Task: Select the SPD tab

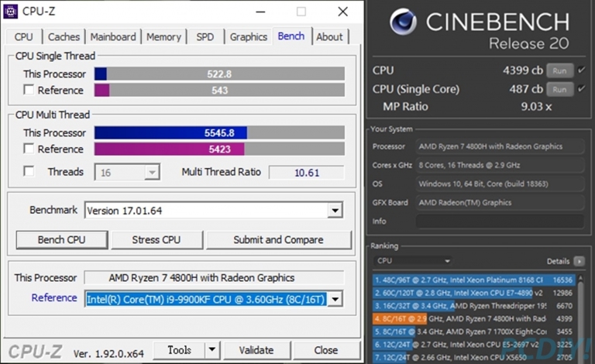Action: click(205, 36)
